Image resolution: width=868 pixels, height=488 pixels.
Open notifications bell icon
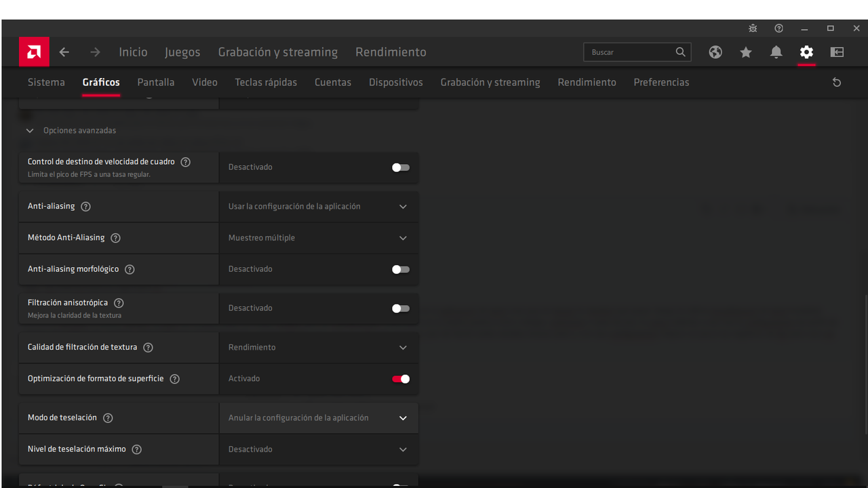(x=776, y=52)
